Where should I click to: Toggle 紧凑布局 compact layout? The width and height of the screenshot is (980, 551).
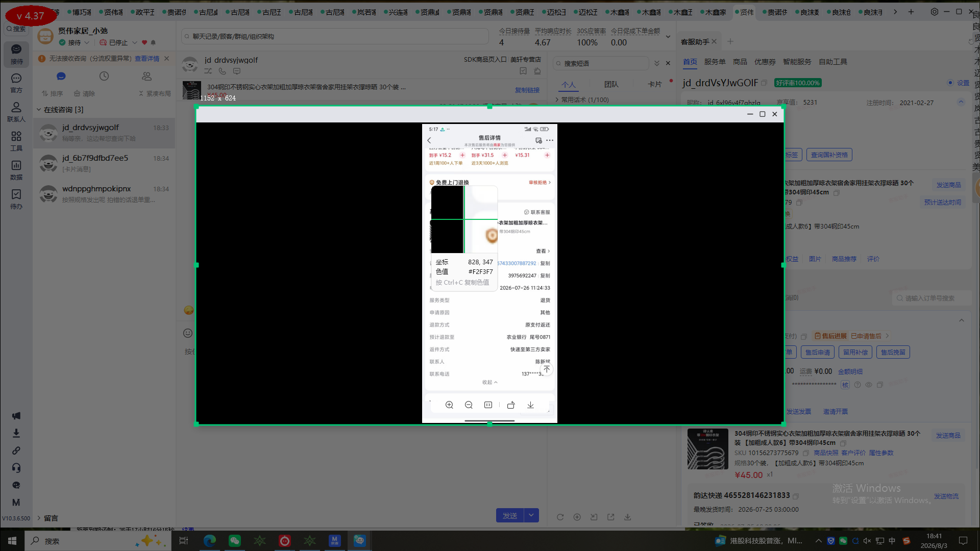click(155, 93)
